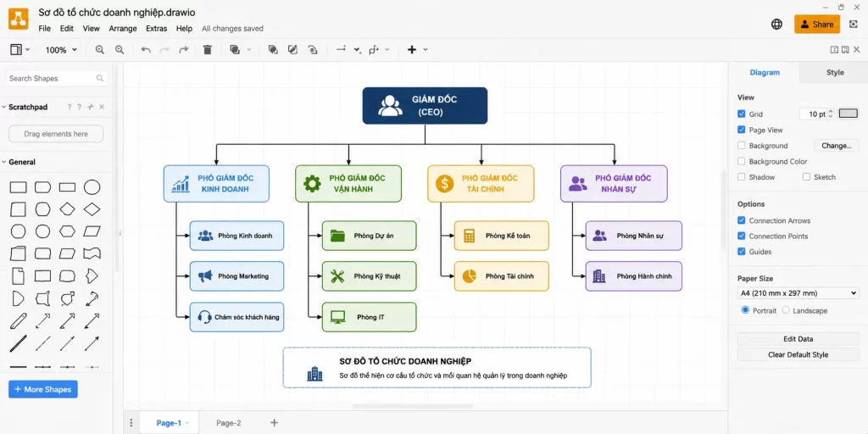Image resolution: width=868 pixels, height=434 pixels.
Task: Click the Change... background button
Action: [837, 146]
